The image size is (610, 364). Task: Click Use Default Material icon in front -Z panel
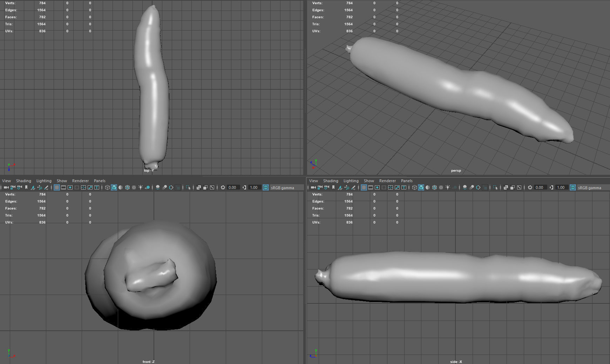click(121, 187)
